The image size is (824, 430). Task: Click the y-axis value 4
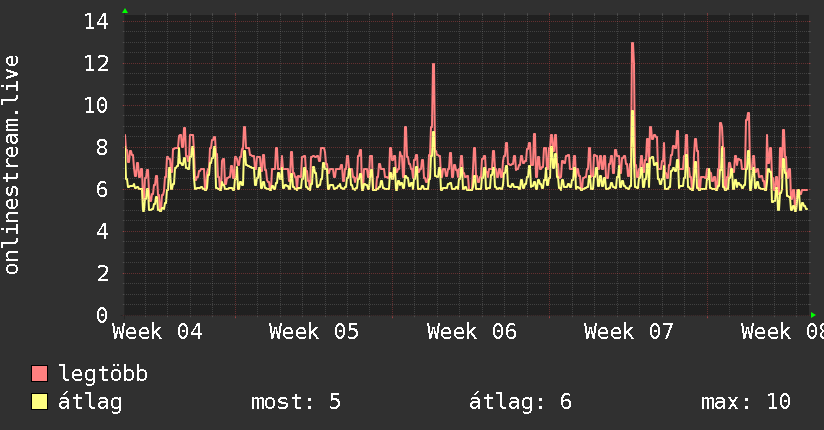point(102,231)
